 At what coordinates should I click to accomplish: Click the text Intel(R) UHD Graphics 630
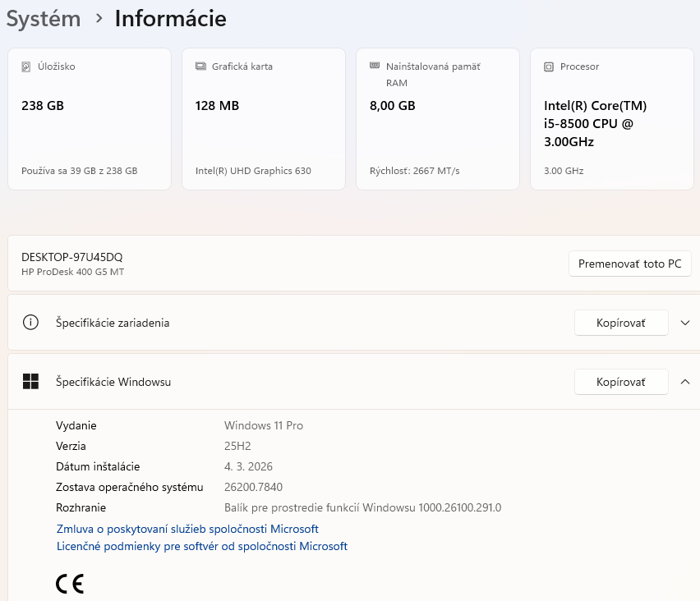tap(253, 171)
